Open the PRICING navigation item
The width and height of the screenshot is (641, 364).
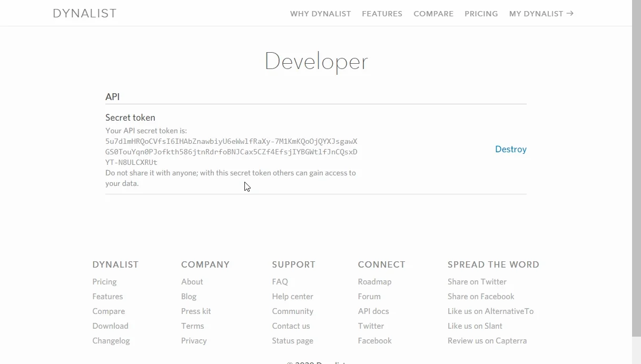point(481,14)
